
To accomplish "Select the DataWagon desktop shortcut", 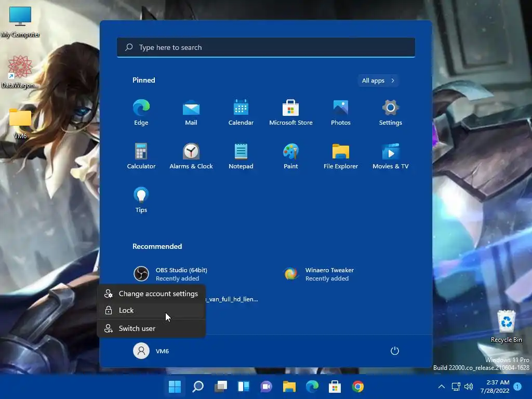I will [x=20, y=72].
